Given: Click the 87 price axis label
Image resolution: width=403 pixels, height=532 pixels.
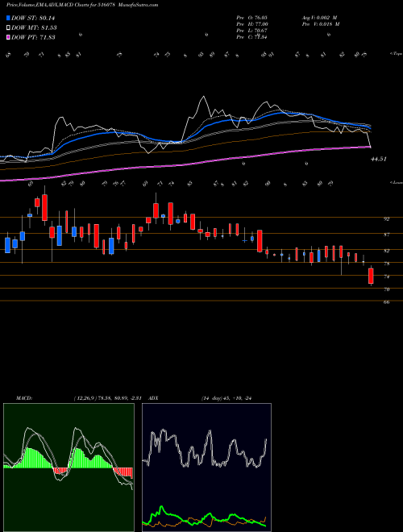Looking at the screenshot, I should (x=386, y=235).
